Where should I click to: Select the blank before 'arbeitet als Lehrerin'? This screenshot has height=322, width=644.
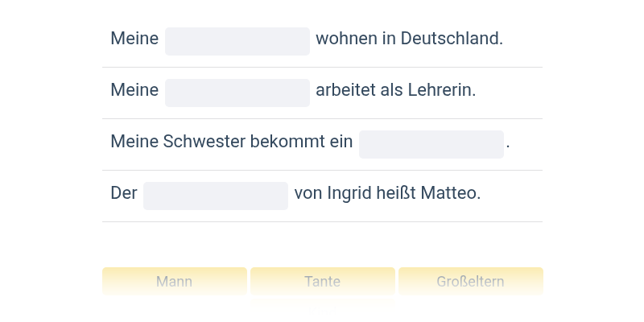(237, 93)
